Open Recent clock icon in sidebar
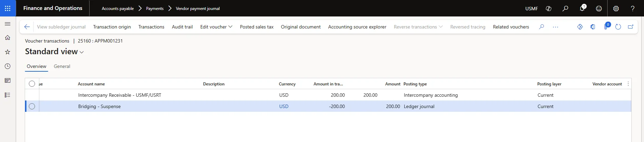The height and width of the screenshot is (142, 644). pos(8,66)
